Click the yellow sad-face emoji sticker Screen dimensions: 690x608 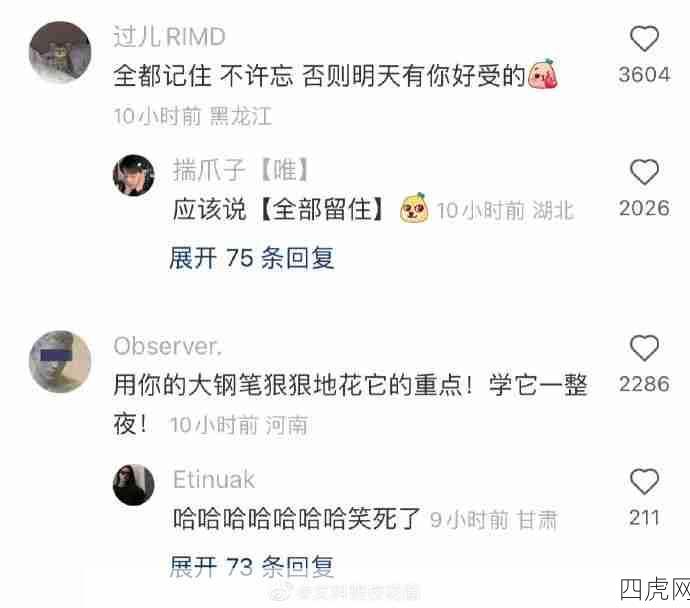pyautogui.click(x=414, y=208)
